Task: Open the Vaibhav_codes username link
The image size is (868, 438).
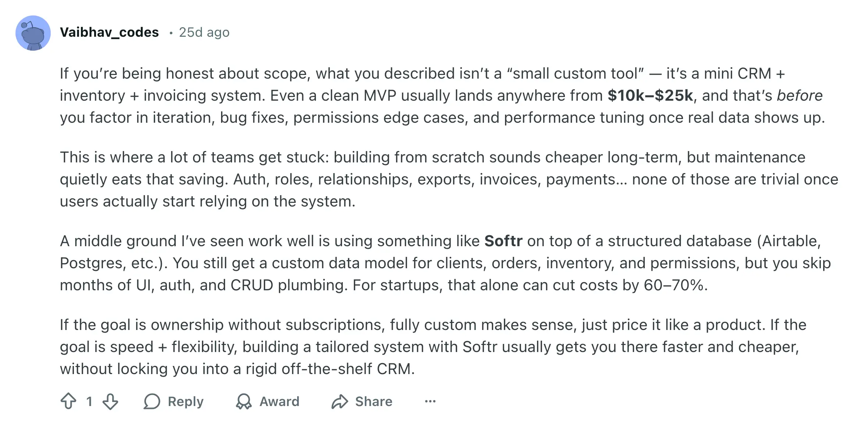Action: (x=109, y=32)
